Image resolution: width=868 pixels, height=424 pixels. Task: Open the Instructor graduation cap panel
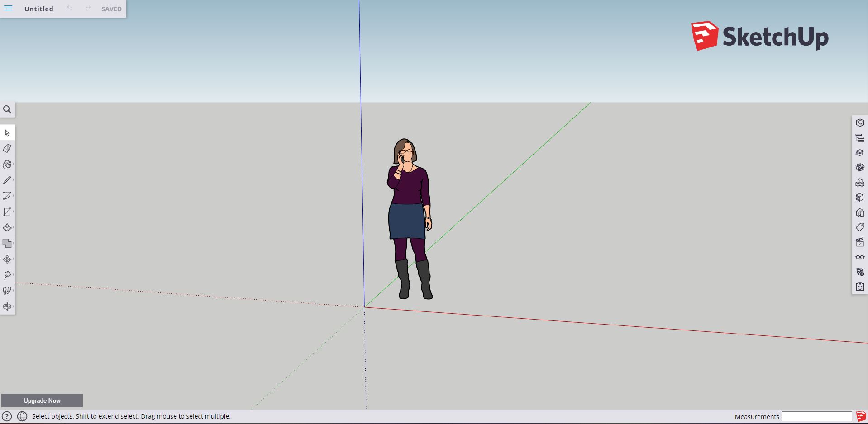point(860,153)
